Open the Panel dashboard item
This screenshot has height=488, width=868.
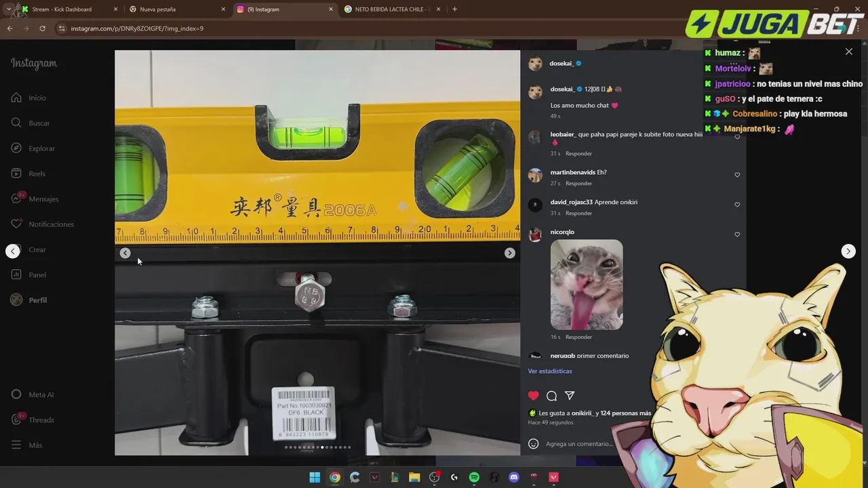(28, 274)
